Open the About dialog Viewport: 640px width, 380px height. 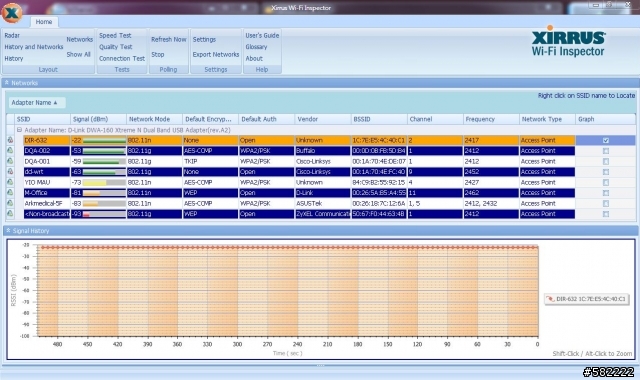pyautogui.click(x=254, y=58)
